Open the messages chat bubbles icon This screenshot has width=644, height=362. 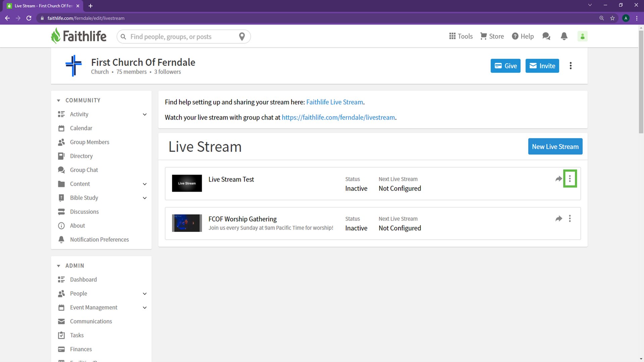point(546,36)
